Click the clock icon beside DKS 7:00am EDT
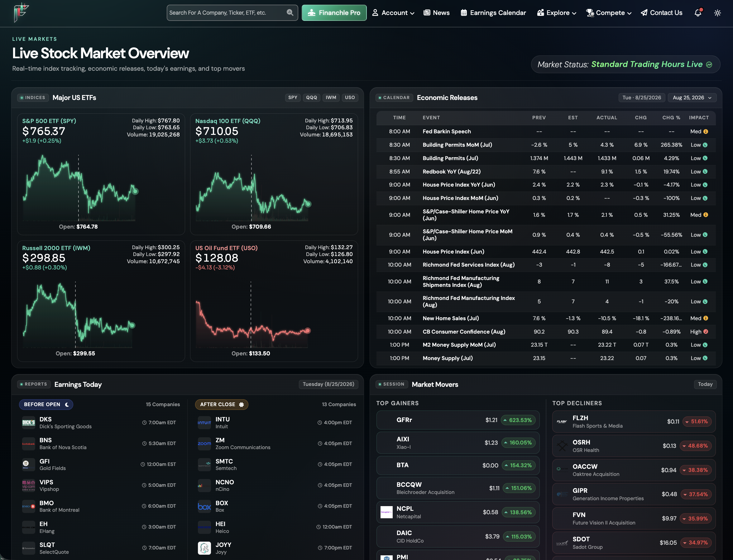 (144, 423)
